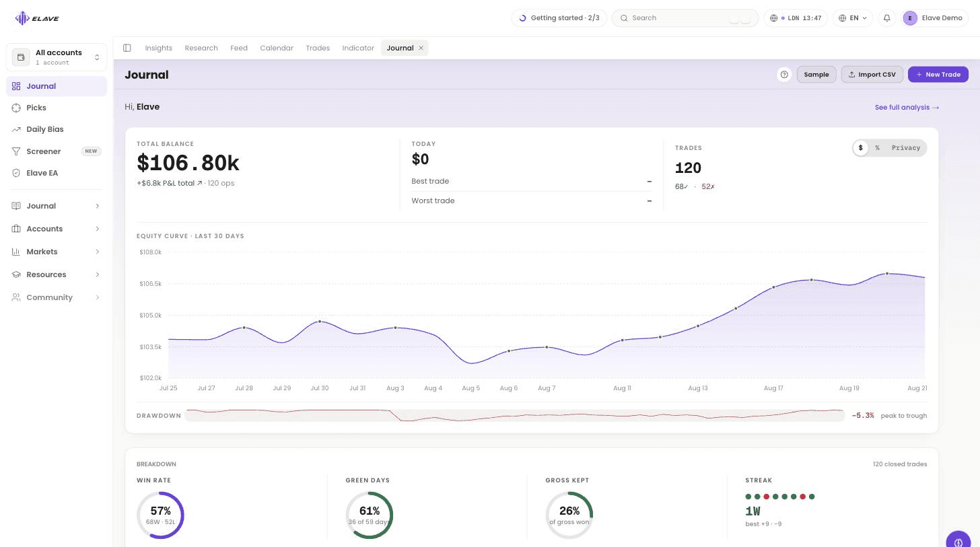Switch balance display to percent mode
This screenshot has width=980, height=547.
click(x=877, y=148)
